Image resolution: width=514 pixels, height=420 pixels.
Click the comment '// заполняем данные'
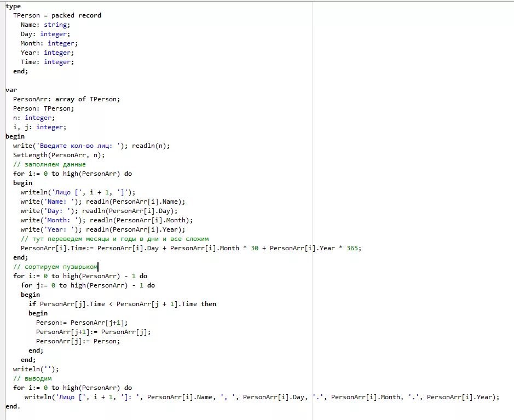pos(49,164)
